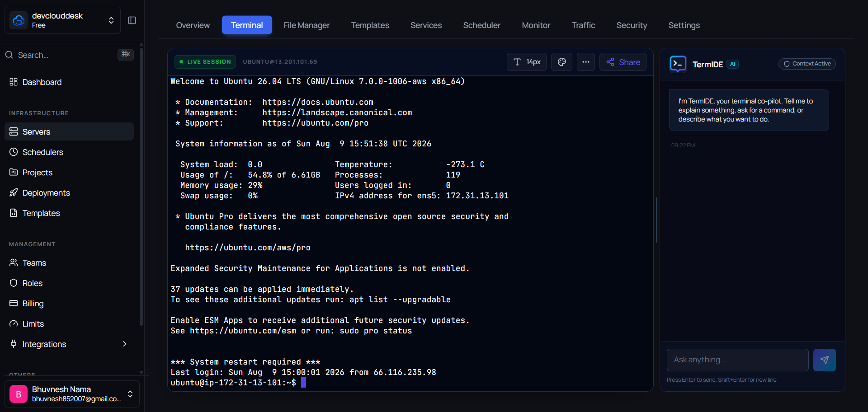Click the Teams people icon
Viewport: 868px width, 412px height.
(x=14, y=262)
